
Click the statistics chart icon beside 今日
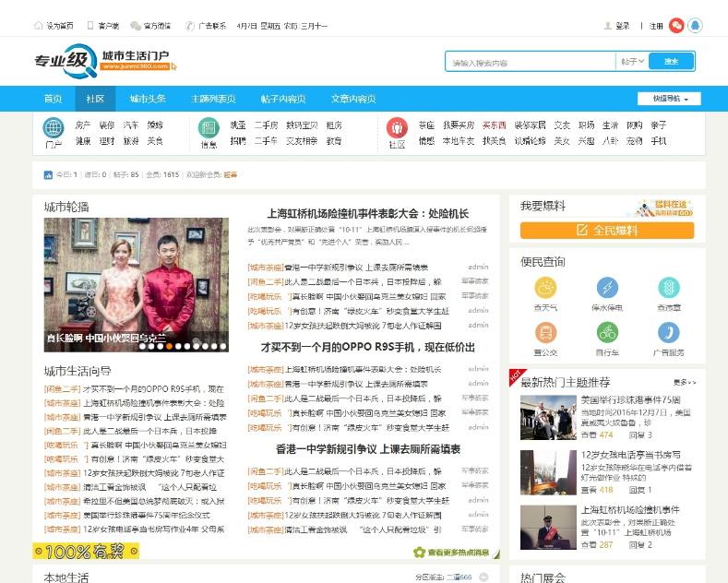[x=48, y=175]
